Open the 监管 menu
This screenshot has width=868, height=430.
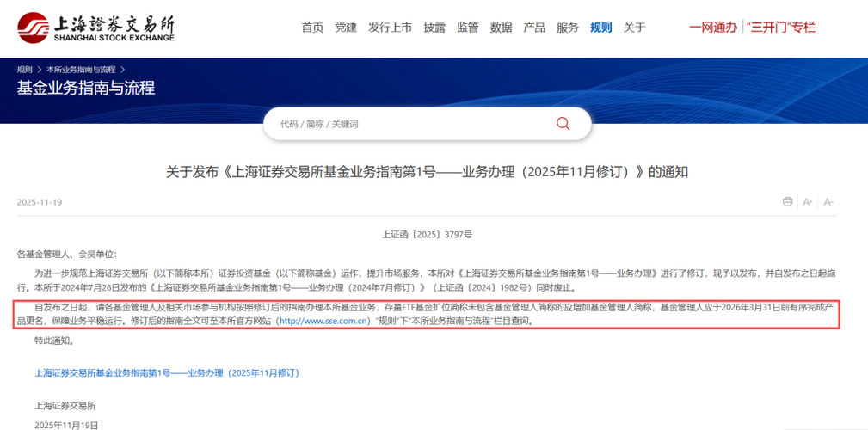[468, 28]
